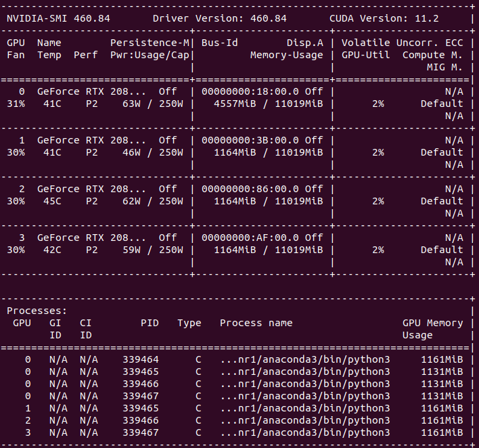The width and height of the screenshot is (479, 448).
Task: Select the PID column header
Action: tap(150, 323)
